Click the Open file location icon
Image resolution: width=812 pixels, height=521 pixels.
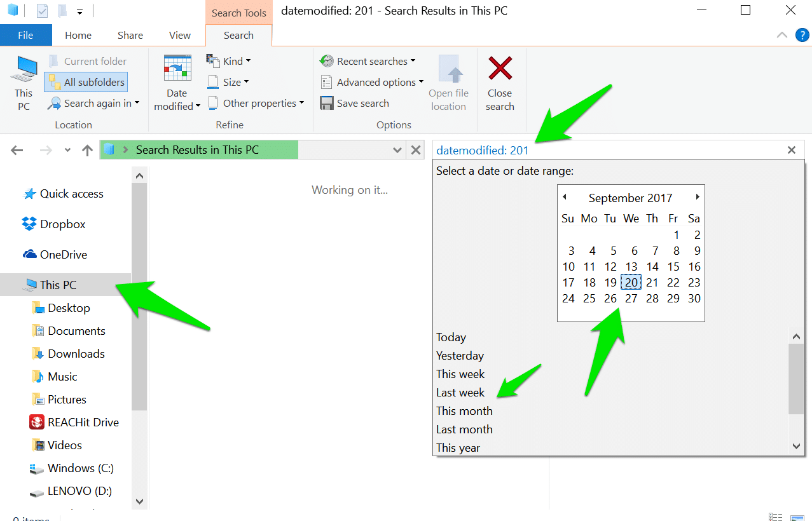click(449, 70)
